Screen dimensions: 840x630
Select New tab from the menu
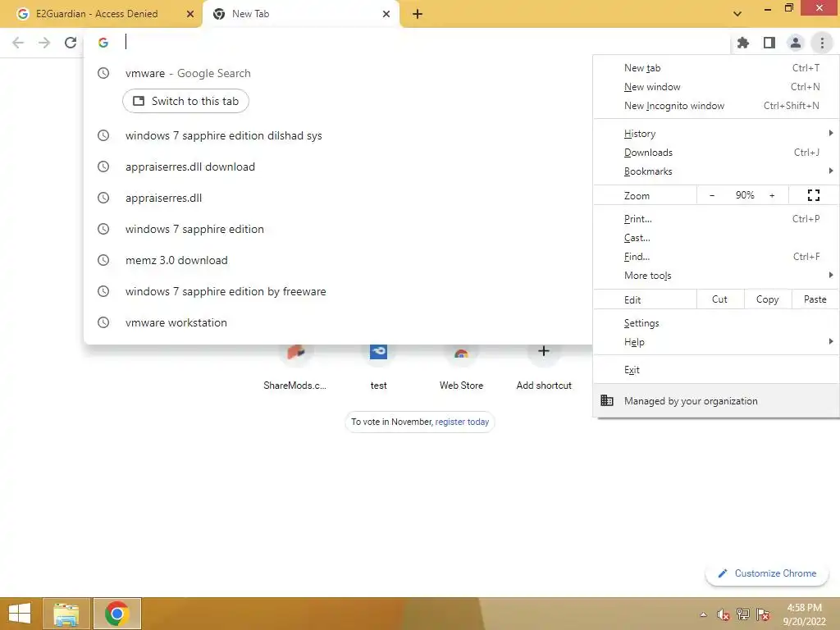pyautogui.click(x=716, y=68)
